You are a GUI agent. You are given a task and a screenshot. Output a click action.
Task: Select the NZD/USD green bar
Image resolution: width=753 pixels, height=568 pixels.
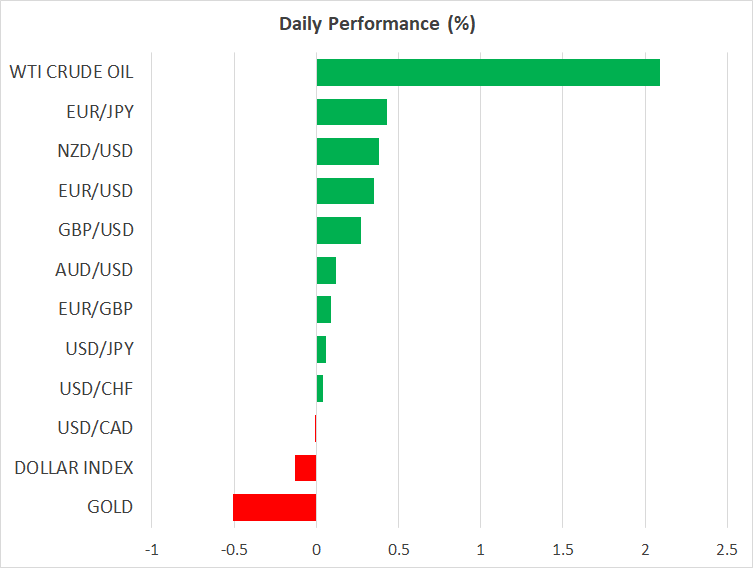pyautogui.click(x=347, y=151)
